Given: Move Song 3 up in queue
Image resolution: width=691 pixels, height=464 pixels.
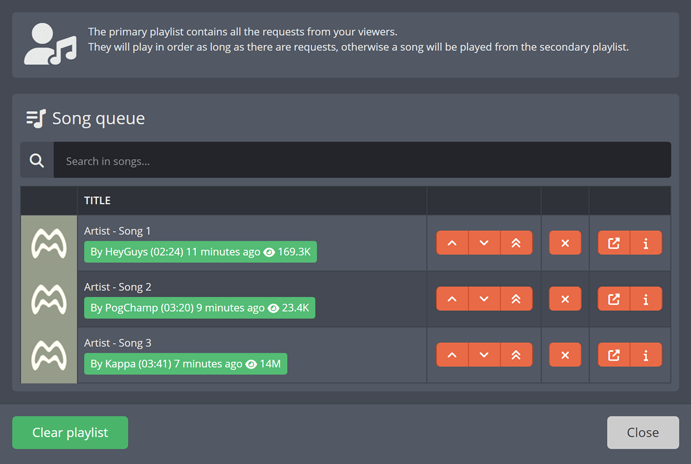Looking at the screenshot, I should click(x=452, y=355).
